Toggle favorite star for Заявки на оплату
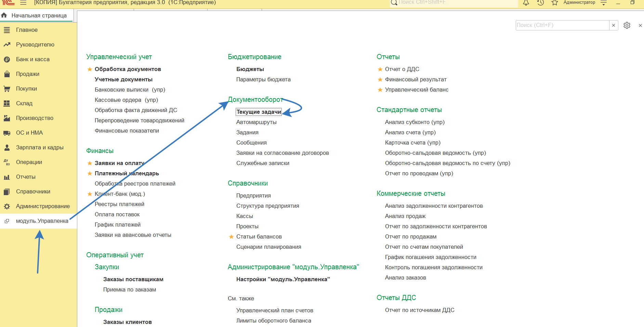 [x=90, y=163]
